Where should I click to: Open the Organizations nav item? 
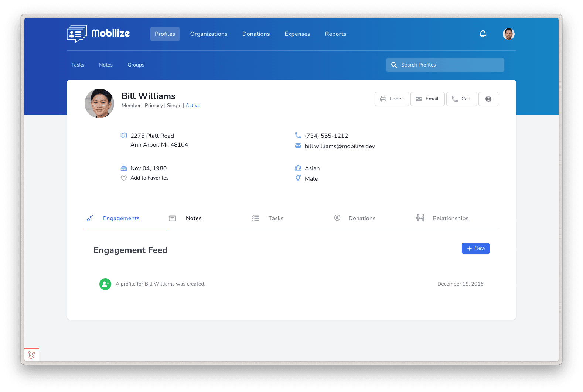pos(209,34)
